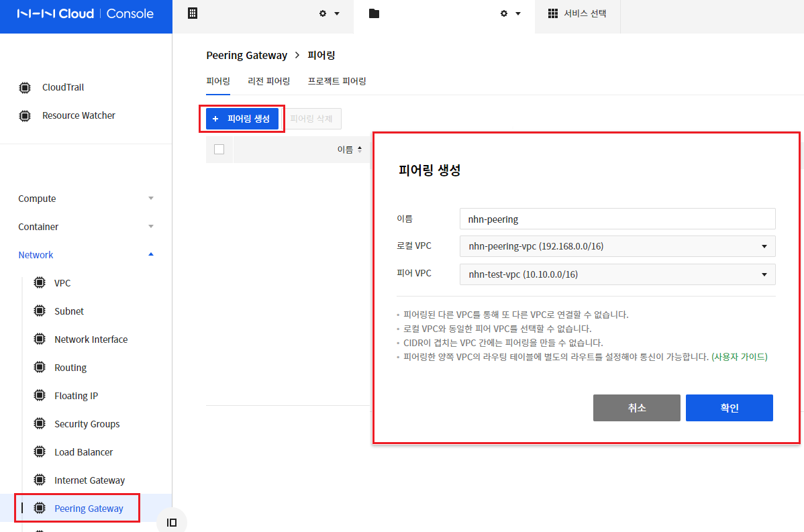Screen dimensions: 804x532
Task: Select Internet Gateway in sidebar
Action: (90, 480)
